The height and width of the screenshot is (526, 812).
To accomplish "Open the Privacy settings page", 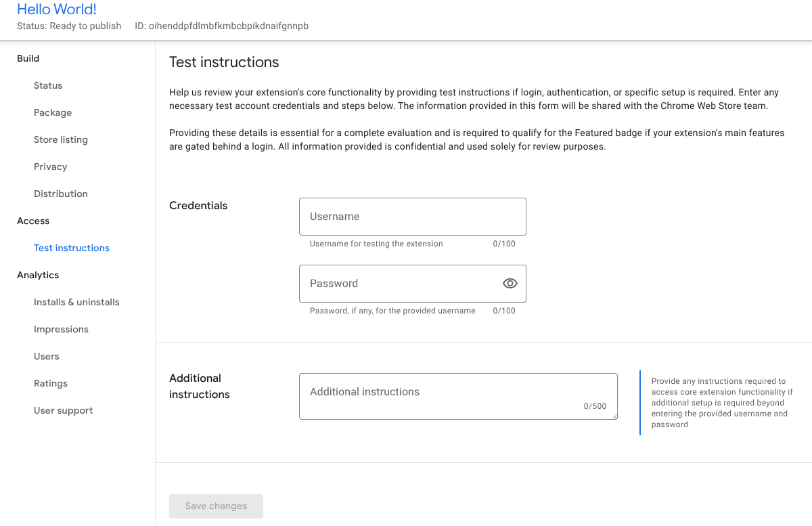I will (50, 167).
